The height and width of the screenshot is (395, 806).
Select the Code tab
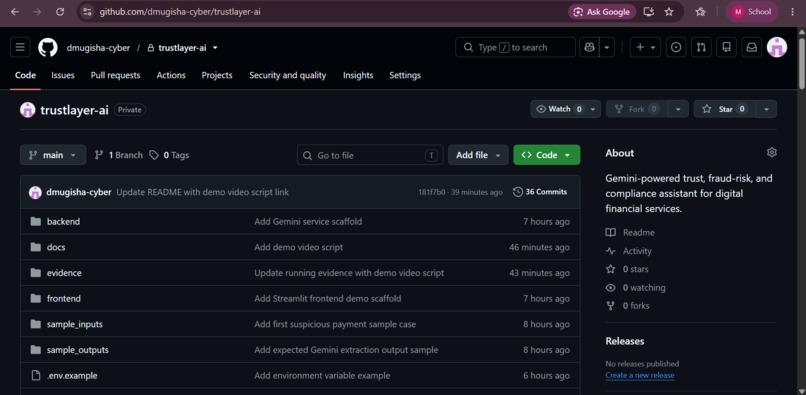tap(25, 75)
